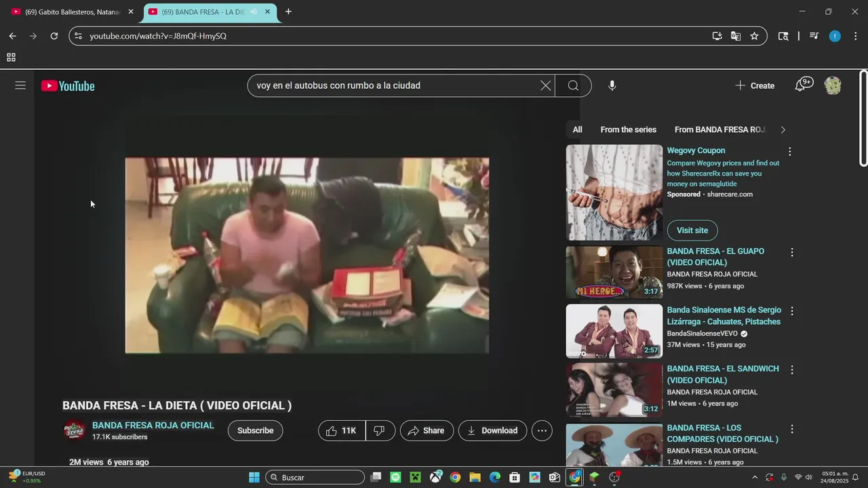The width and height of the screenshot is (868, 488).
Task: View site information icon in the address bar
Action: coord(78,36)
